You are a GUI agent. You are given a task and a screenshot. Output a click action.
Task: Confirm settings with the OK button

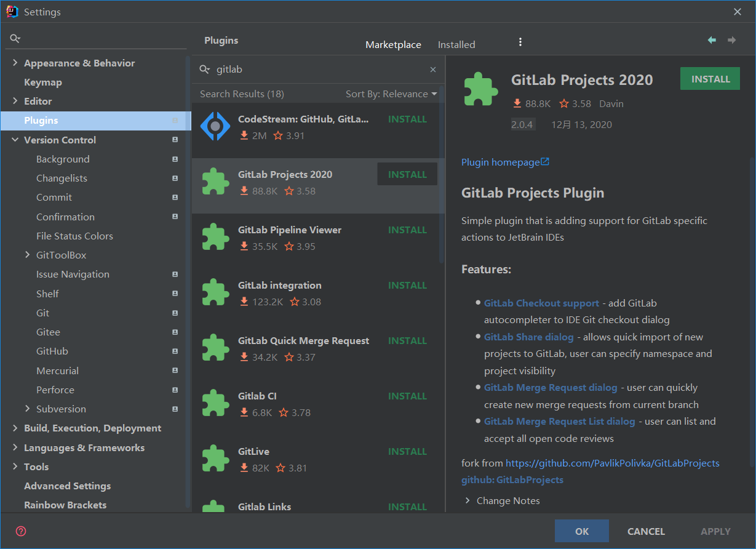pos(582,531)
